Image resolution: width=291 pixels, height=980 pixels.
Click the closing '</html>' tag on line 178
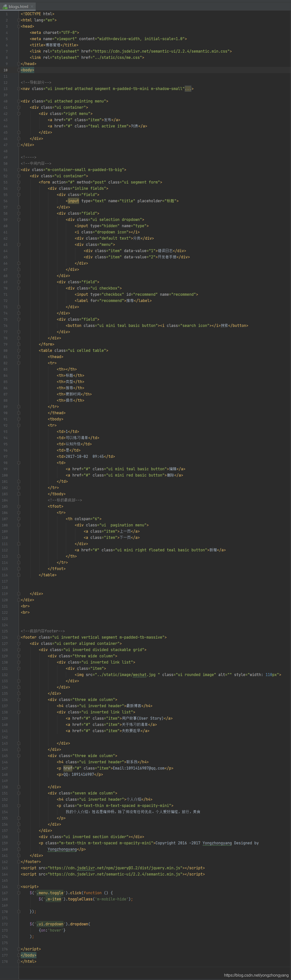tap(28, 961)
